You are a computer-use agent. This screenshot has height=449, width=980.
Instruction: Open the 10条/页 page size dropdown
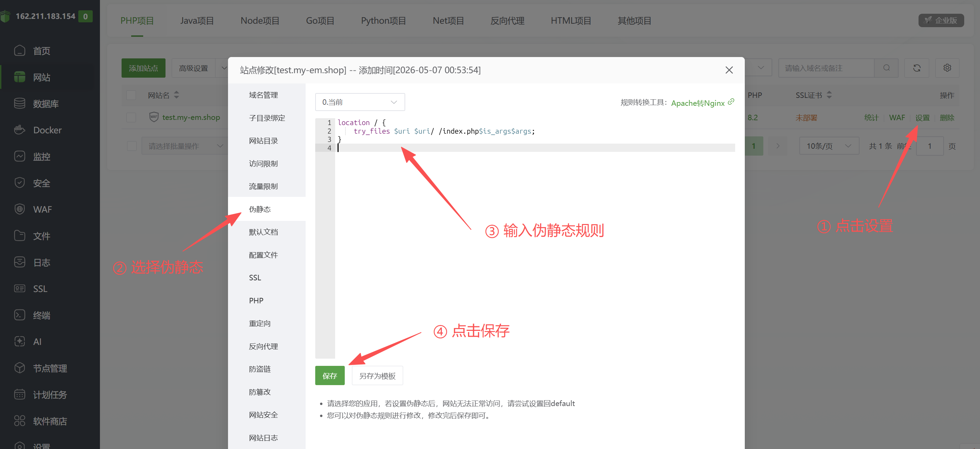coord(829,146)
